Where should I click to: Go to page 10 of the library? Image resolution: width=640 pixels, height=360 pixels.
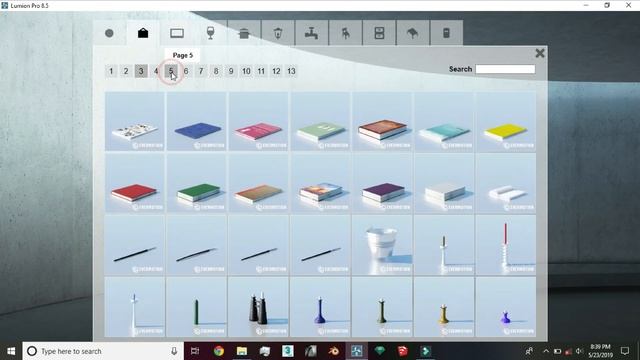pos(246,71)
